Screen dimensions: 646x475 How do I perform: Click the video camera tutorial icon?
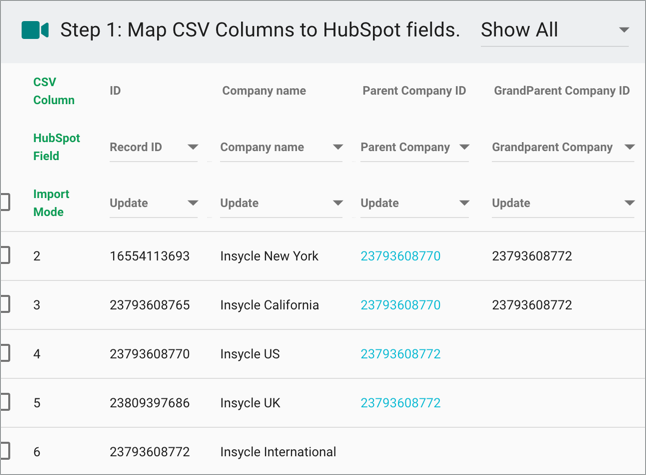click(35, 30)
